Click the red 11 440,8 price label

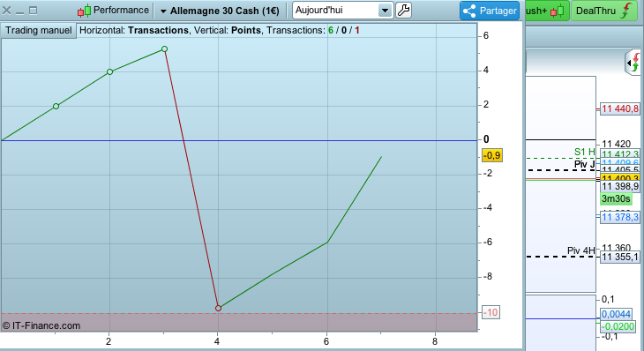coord(620,108)
